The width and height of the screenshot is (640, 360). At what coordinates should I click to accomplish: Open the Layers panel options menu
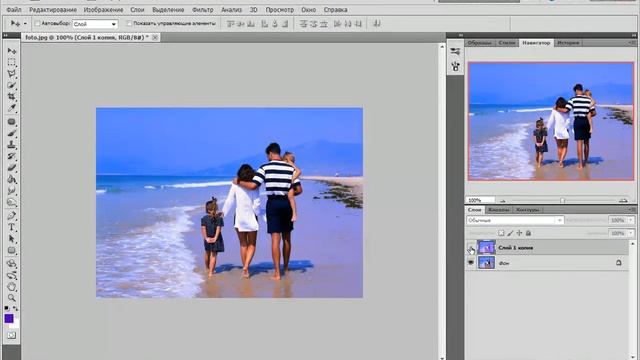coord(632,210)
